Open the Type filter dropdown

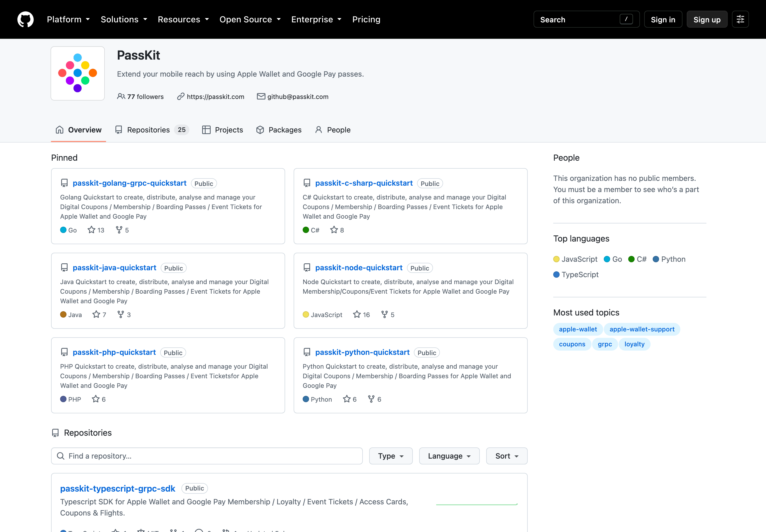(x=391, y=456)
